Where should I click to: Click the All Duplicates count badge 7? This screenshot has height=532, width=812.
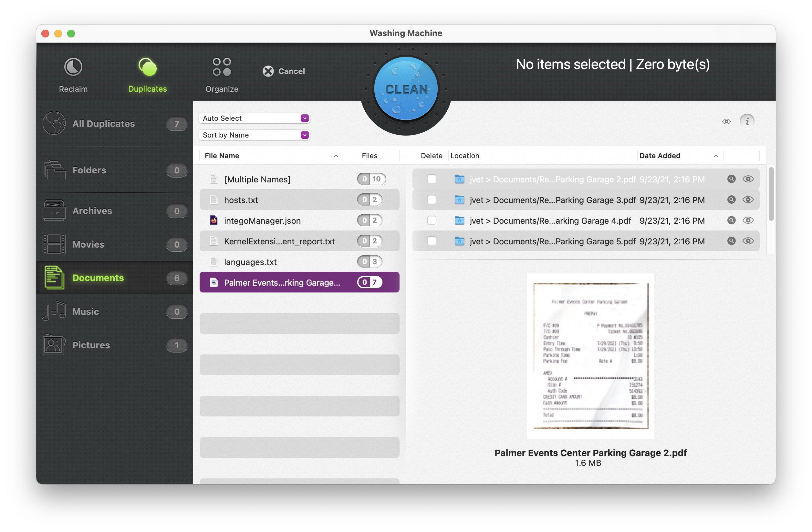(176, 123)
